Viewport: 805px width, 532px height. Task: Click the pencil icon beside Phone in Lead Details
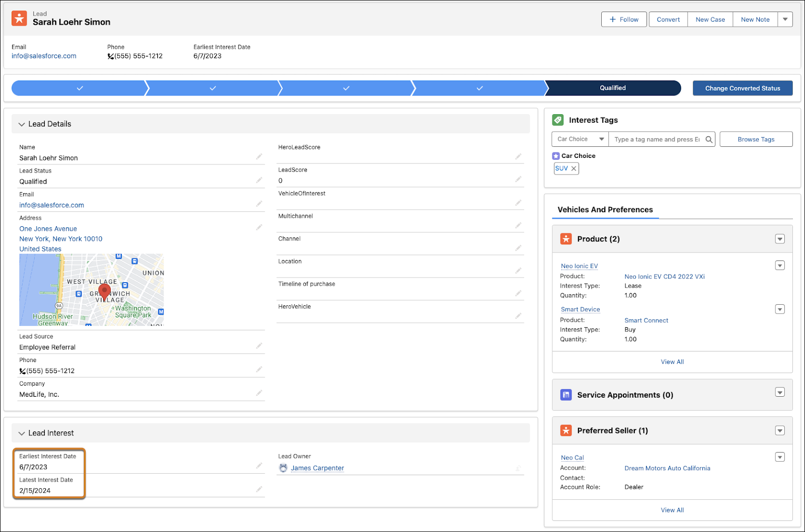pos(259,370)
